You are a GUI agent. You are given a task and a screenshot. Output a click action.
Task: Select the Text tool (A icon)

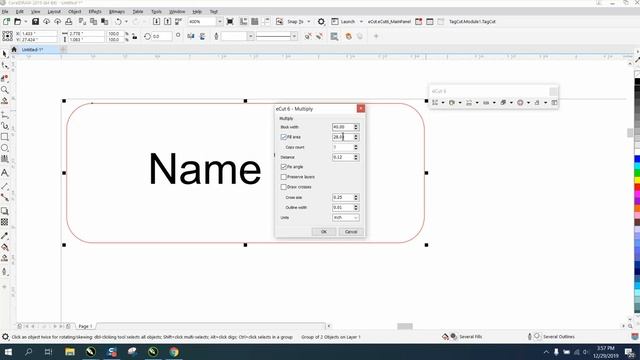click(x=5, y=173)
